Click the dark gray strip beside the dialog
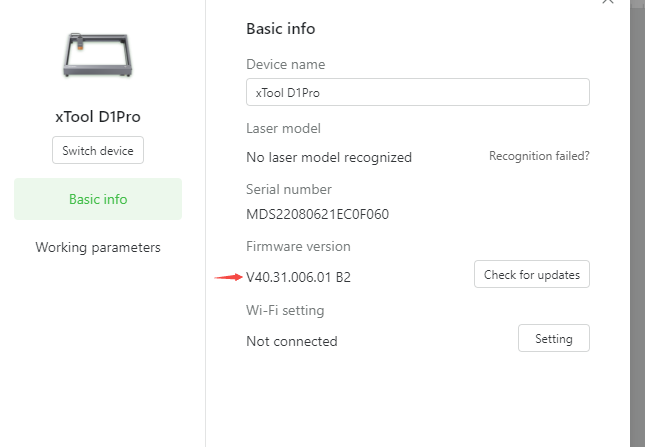 point(637,223)
